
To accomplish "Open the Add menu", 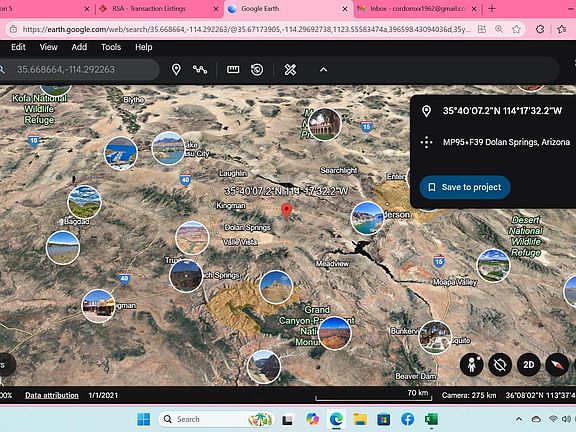I will click(x=79, y=47).
